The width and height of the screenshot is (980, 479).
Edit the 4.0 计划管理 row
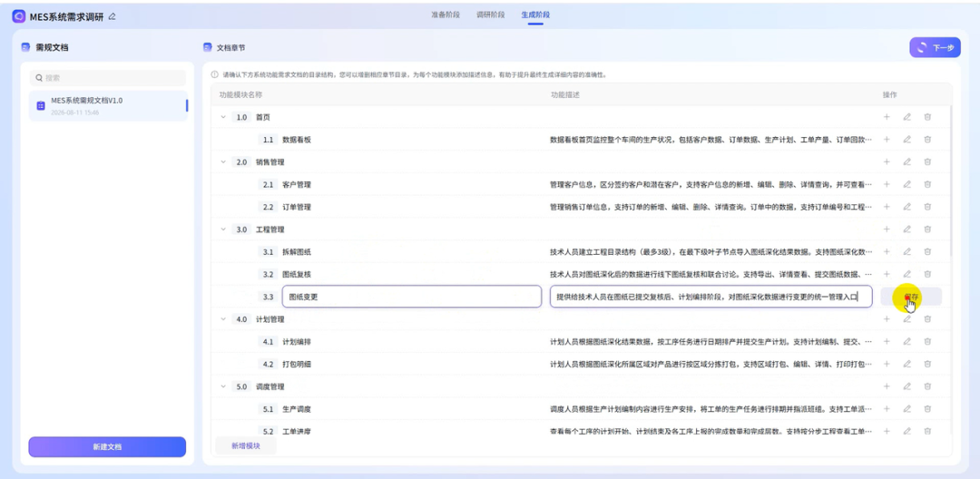pyautogui.click(x=906, y=319)
